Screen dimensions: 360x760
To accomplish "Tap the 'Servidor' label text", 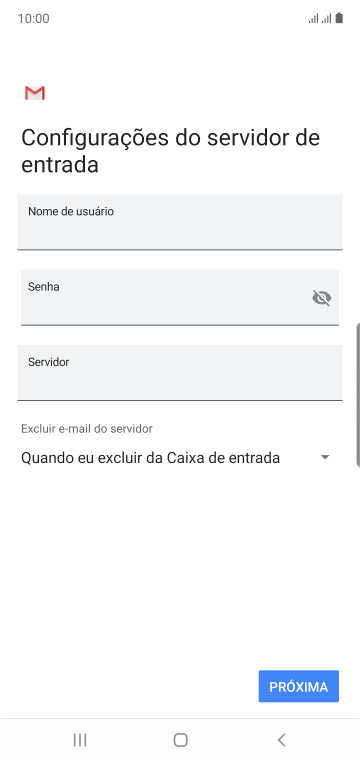I will 48,362.
